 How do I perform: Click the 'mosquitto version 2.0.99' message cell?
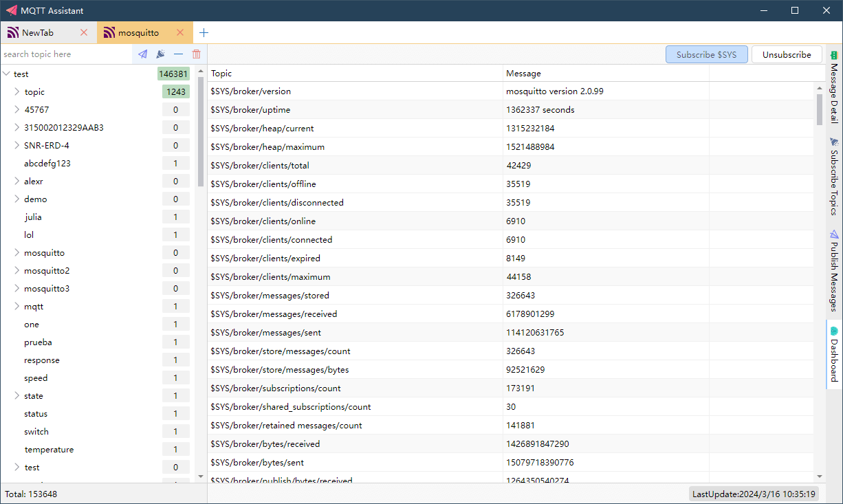tap(555, 91)
